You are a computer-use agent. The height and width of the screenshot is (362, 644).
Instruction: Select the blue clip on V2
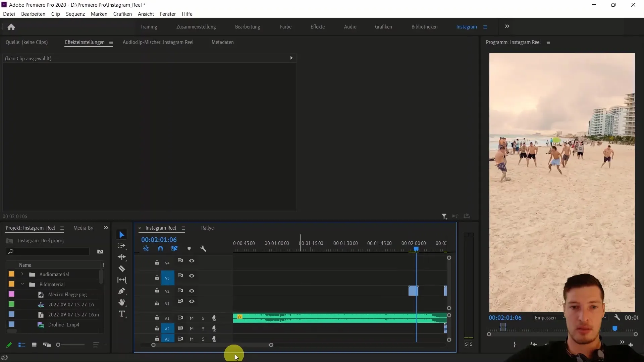coord(413,291)
